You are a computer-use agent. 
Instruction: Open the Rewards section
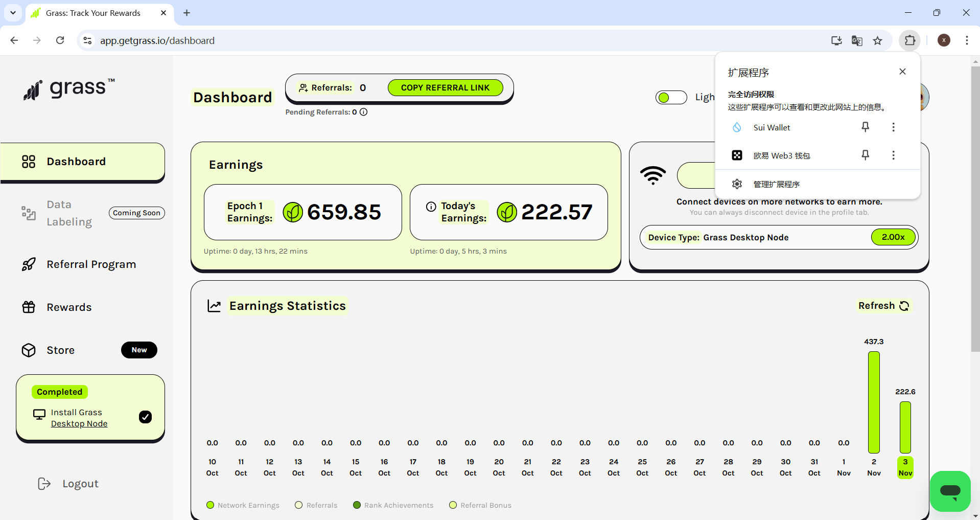[69, 307]
